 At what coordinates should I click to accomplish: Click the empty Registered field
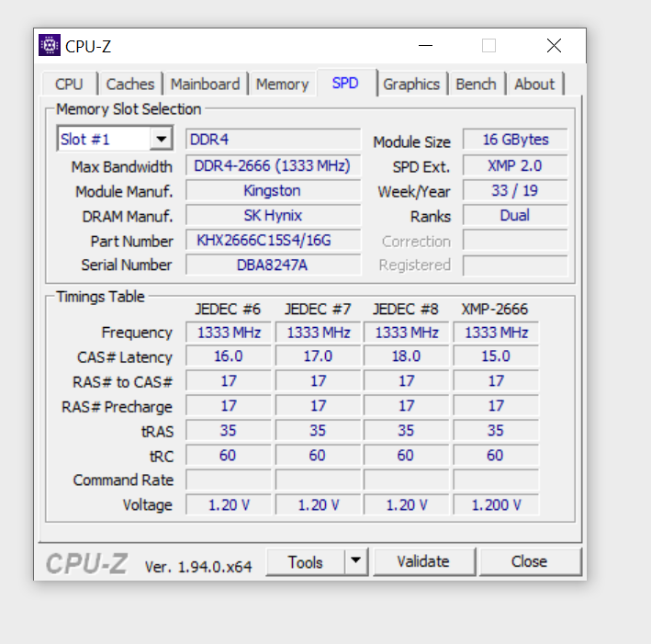point(515,266)
